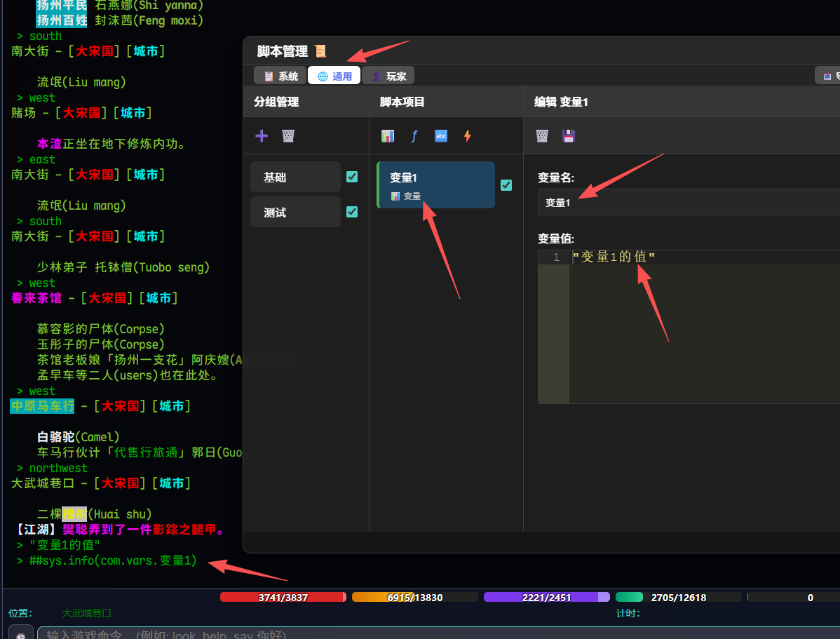Delete the selected group via trash icon
The image size is (840, 639).
coord(288,135)
